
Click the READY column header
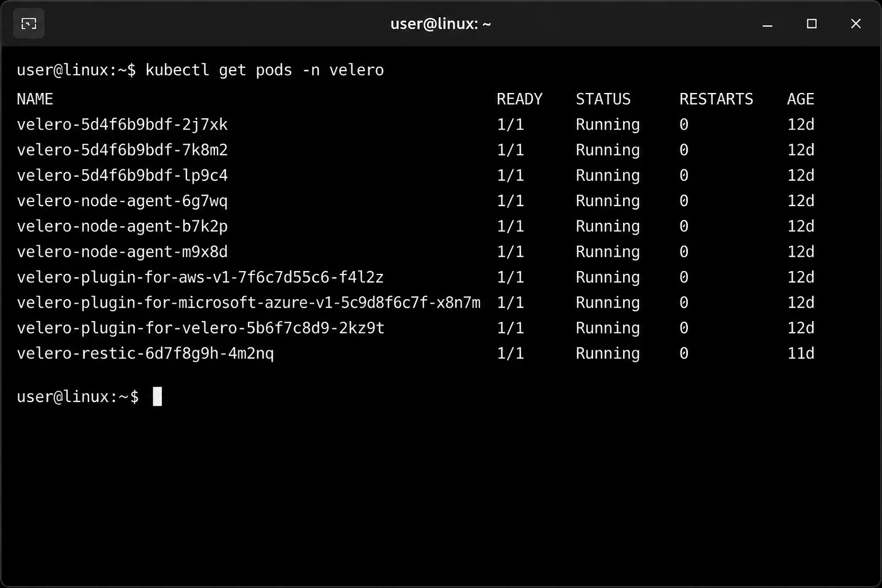tap(519, 99)
